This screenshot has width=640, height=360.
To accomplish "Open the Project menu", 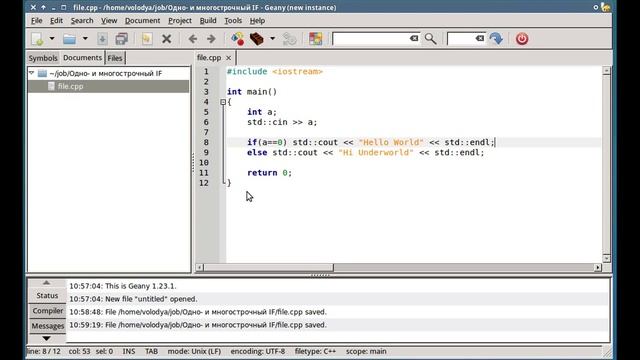I will pos(180,20).
